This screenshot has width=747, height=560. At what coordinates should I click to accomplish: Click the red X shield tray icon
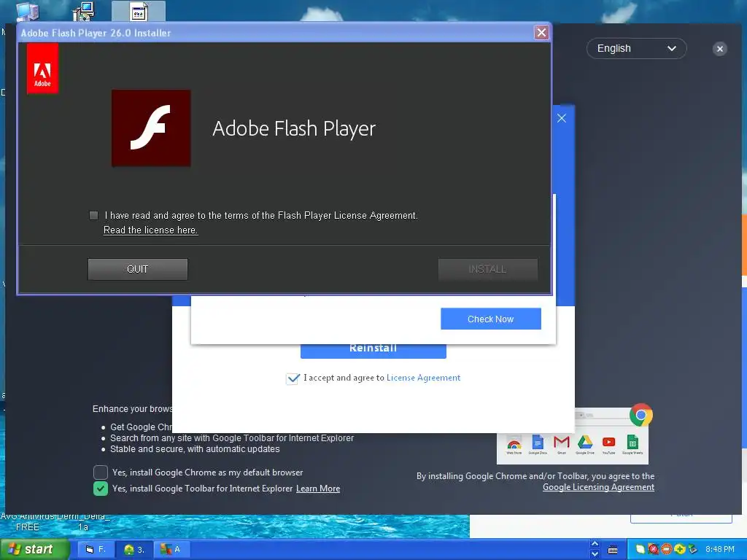tap(654, 550)
